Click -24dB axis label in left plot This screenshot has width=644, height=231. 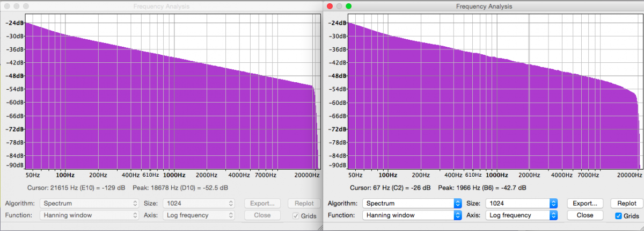pos(14,23)
